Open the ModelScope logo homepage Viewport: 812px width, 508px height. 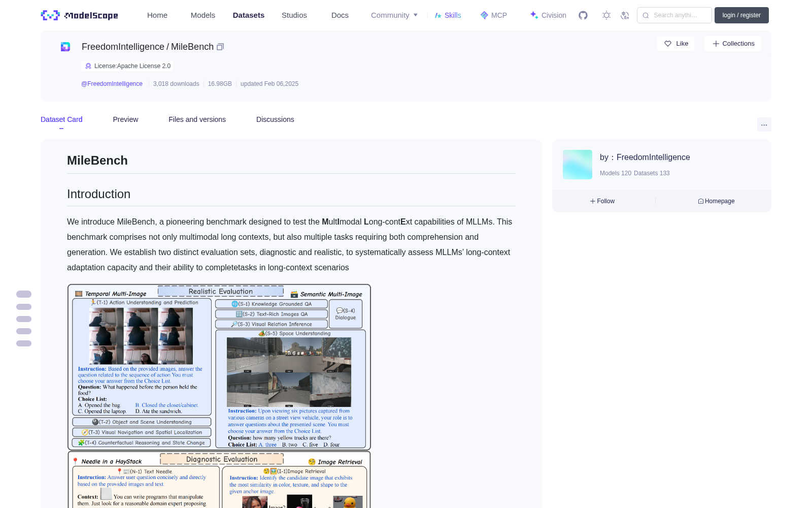80,15
